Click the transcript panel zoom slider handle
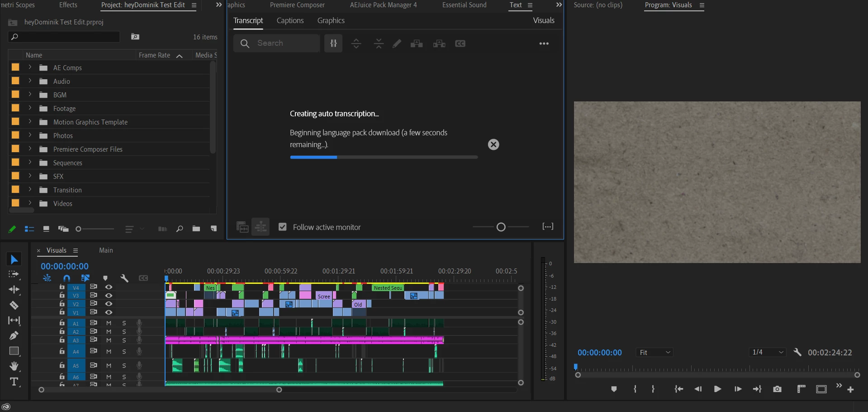 [501, 227]
